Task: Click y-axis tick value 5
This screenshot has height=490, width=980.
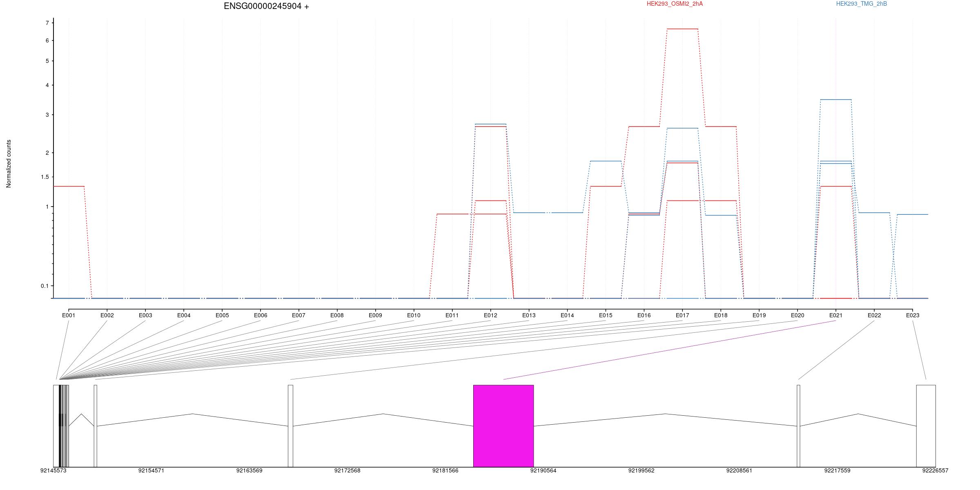Action: (47, 61)
